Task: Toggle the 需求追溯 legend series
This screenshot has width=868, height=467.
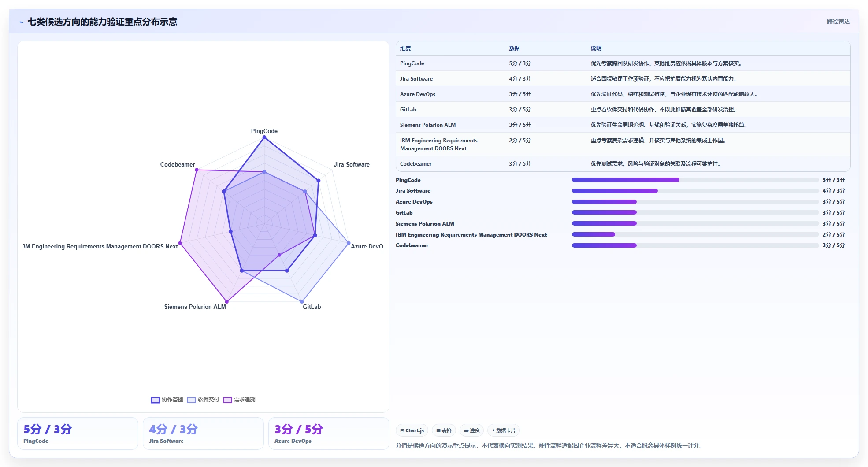Action: [239, 400]
